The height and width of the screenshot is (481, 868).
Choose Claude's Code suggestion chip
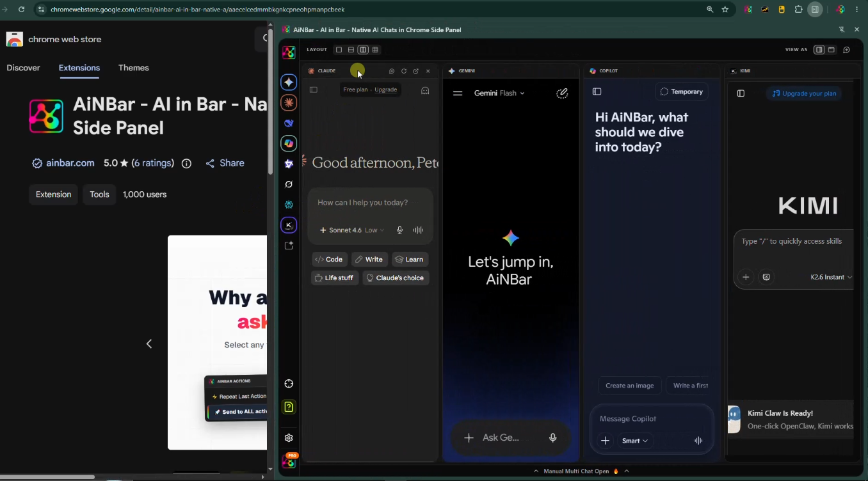click(x=330, y=259)
